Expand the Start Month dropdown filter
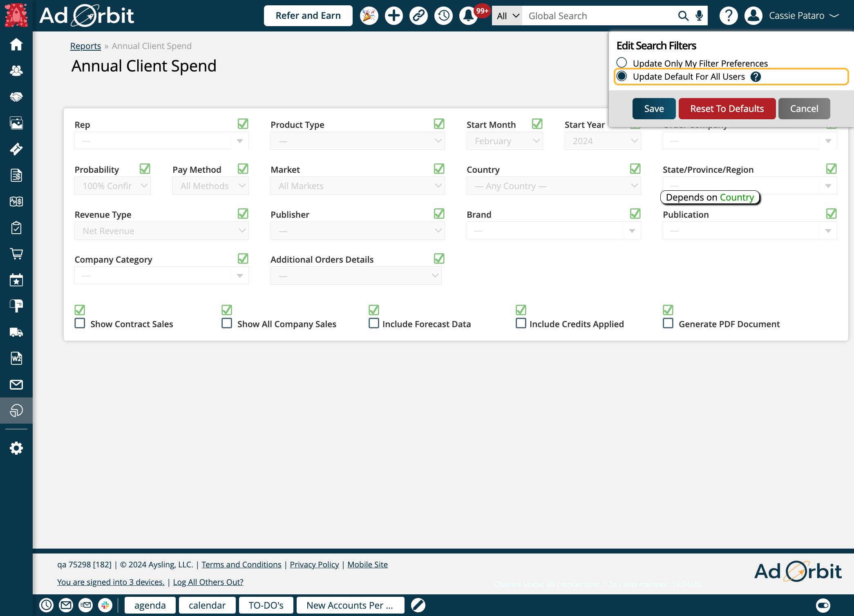Viewport: 854px width, 616px height. click(505, 141)
